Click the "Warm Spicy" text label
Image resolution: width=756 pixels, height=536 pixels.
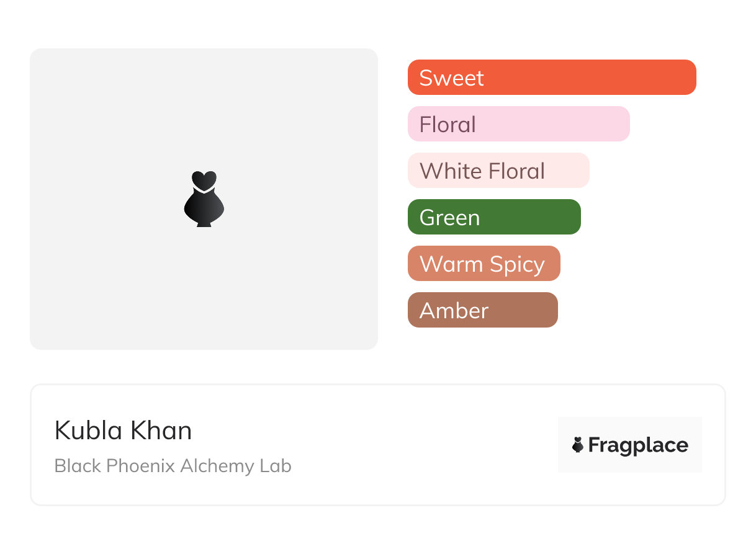pyautogui.click(x=482, y=264)
